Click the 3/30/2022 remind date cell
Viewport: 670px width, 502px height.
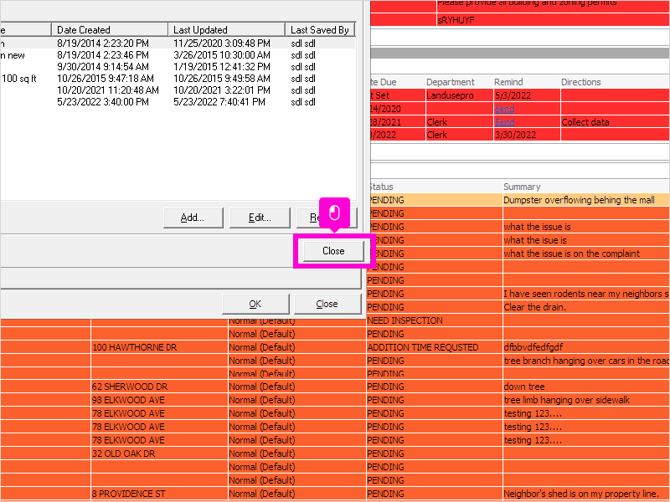526,135
